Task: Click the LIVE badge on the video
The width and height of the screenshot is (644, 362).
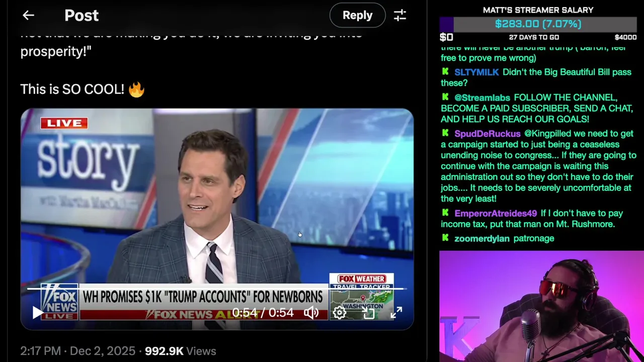Action: [x=64, y=123]
